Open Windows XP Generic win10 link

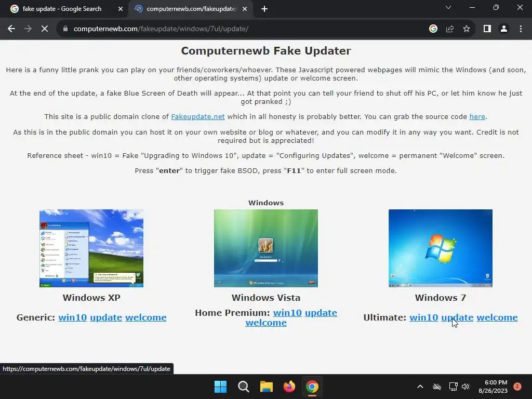72,317
